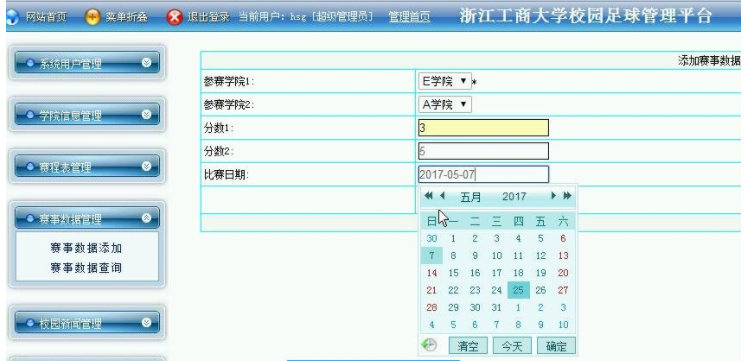Viewport: 756px width, 361px height.
Task: Expand the 学院信息管理 menu chevron
Action: point(147,114)
